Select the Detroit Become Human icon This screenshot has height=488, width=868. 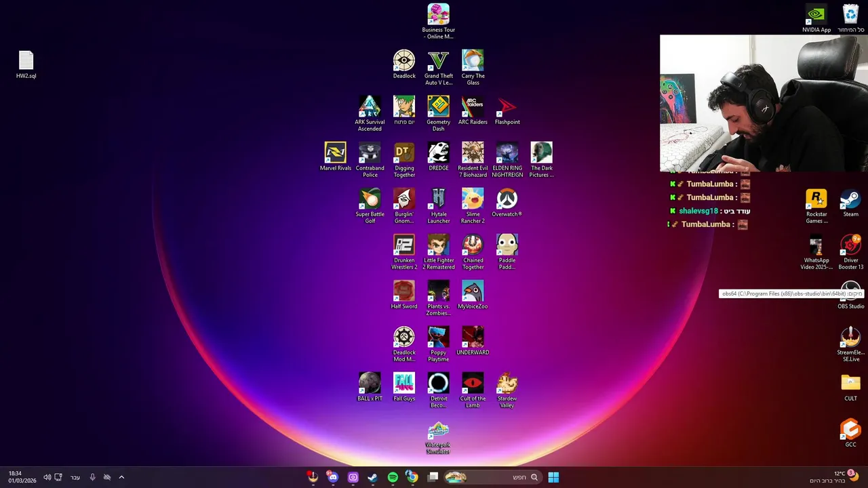pos(438,390)
